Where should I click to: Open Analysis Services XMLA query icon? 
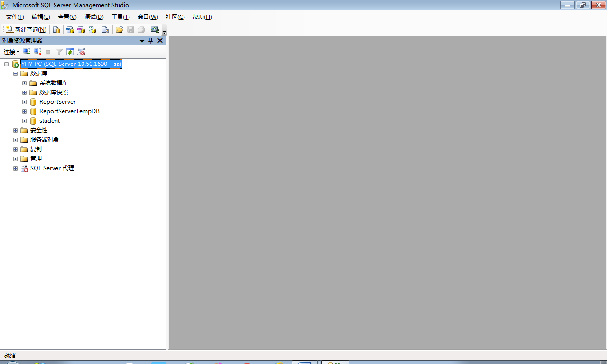(x=92, y=29)
